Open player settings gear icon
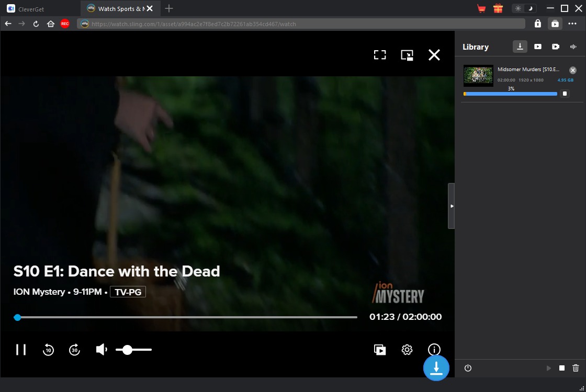586x392 pixels. click(x=407, y=350)
